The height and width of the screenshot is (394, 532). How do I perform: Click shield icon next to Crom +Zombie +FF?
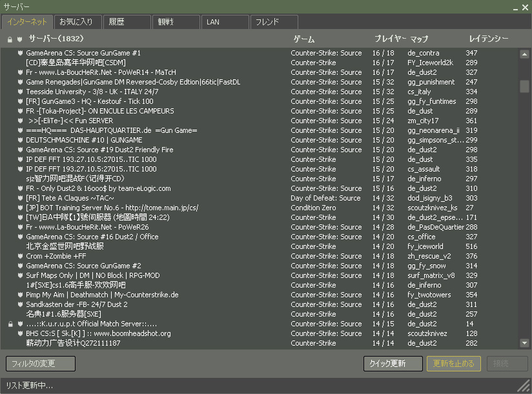click(20, 256)
